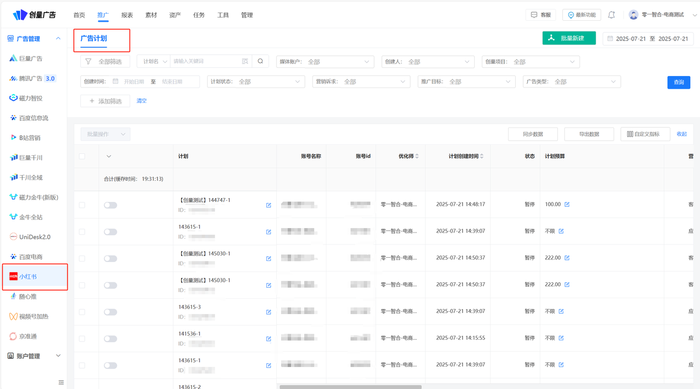Open 磁力金牛(新版) in the sidebar
700x389 pixels.
click(33, 197)
